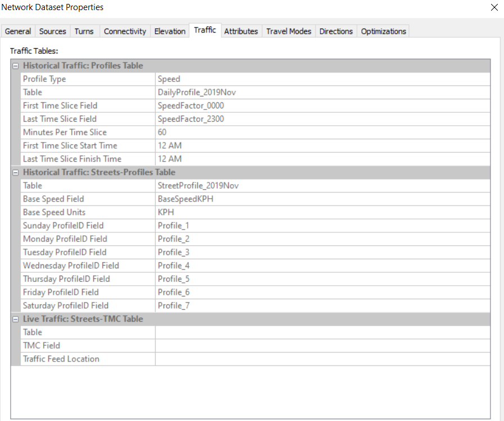Switch to the Attributes tab
This screenshot has width=504, height=421.
[x=242, y=31]
